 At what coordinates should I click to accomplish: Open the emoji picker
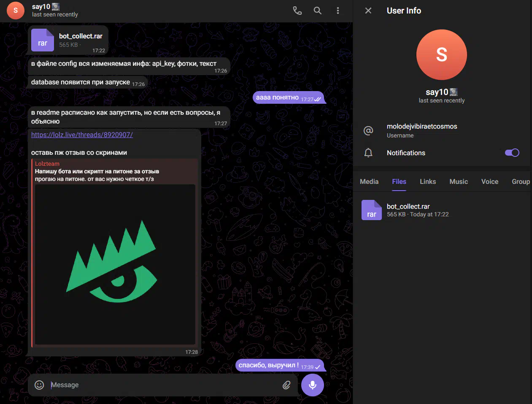[39, 385]
